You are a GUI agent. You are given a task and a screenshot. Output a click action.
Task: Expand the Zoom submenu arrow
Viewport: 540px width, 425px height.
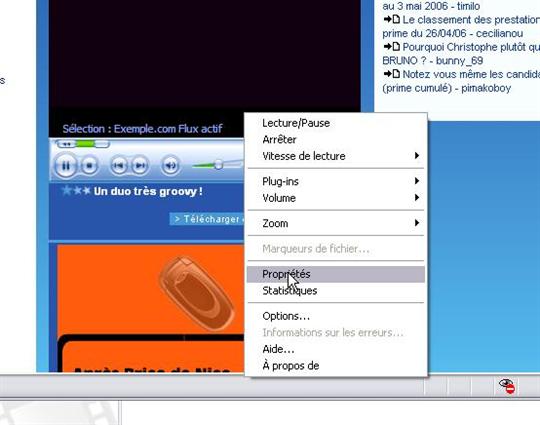(x=417, y=223)
